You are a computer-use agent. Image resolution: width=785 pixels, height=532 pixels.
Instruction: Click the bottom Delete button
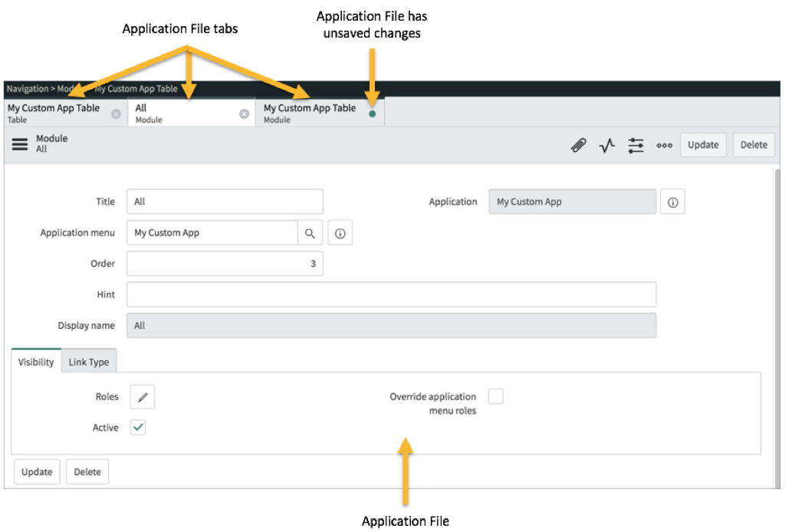click(87, 471)
